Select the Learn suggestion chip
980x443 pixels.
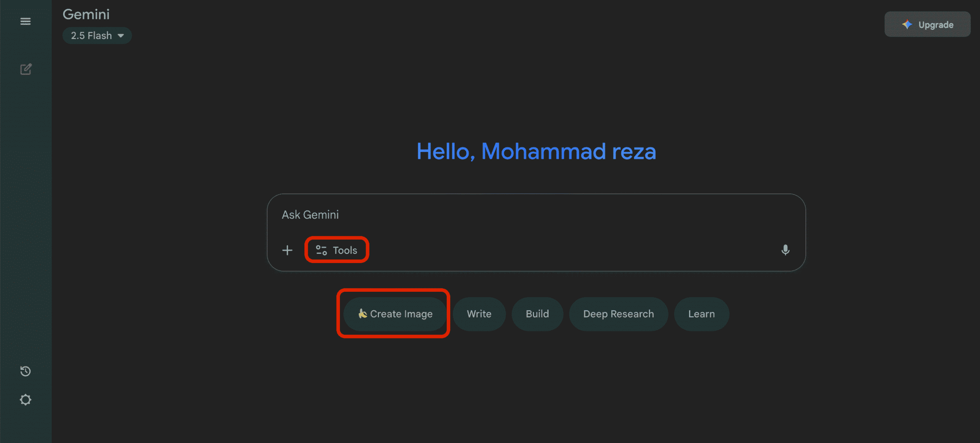701,314
